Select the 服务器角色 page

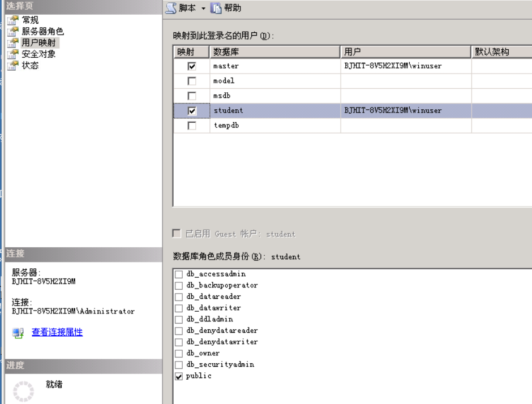coord(43,32)
